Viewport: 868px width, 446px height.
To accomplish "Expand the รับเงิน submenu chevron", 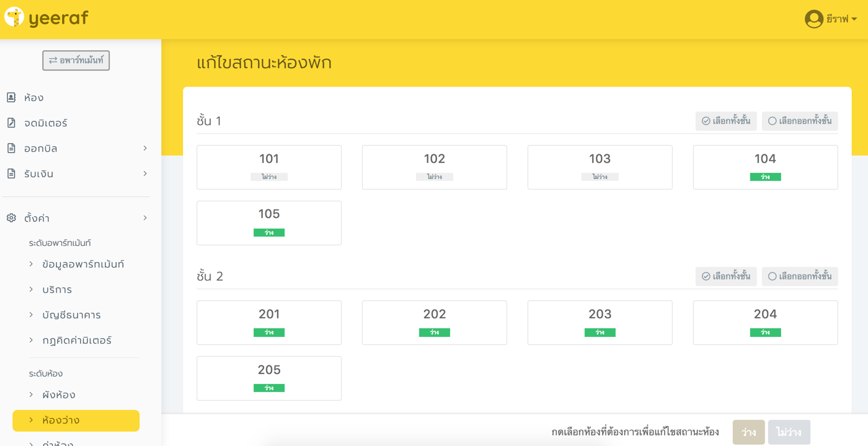I will point(145,173).
